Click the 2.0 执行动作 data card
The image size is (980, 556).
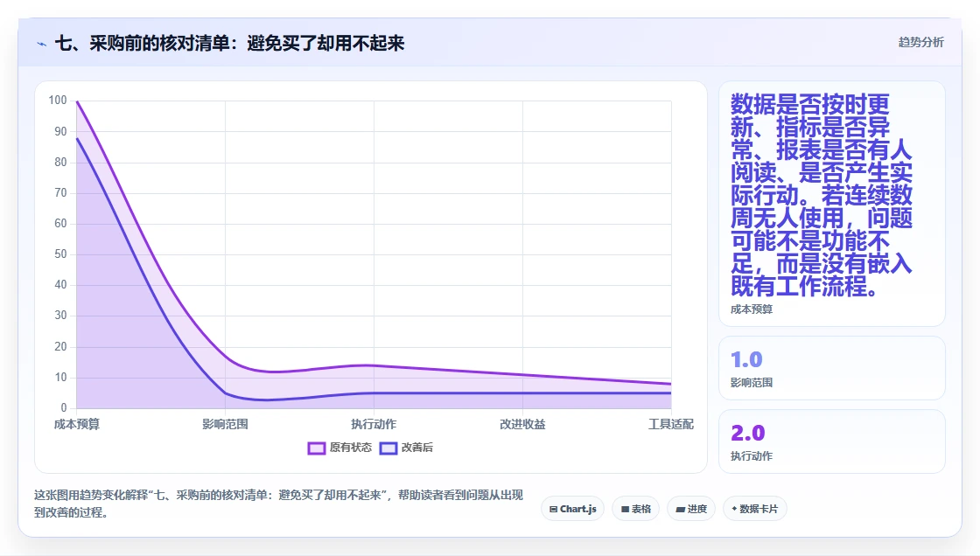[x=832, y=441]
